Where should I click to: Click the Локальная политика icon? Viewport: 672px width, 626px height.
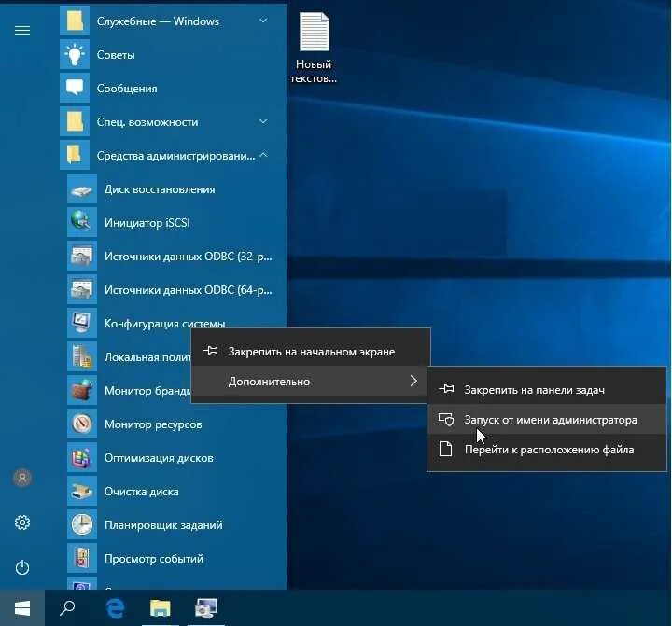click(82, 356)
